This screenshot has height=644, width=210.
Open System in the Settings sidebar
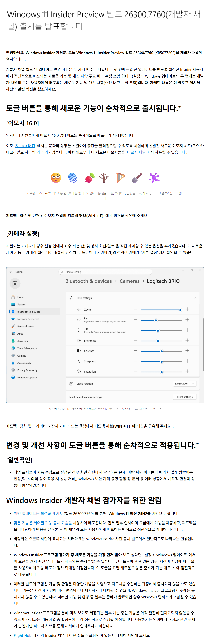click(x=35, y=304)
